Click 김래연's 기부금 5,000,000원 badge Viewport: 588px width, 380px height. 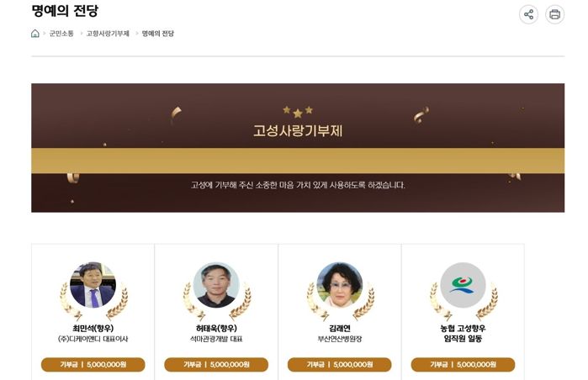340,364
